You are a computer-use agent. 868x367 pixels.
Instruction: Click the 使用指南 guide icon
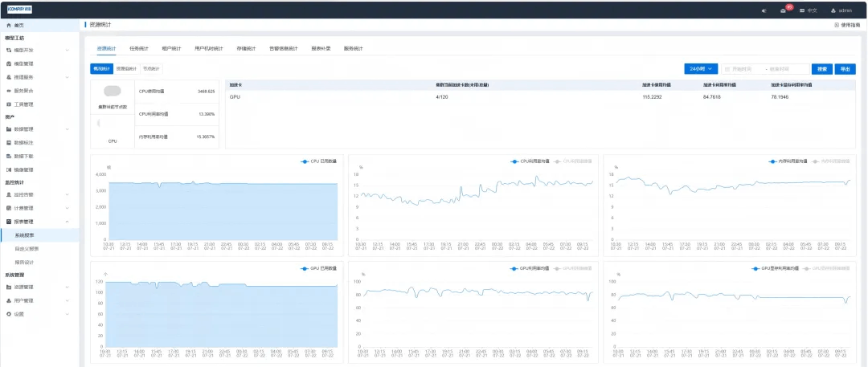click(837, 25)
